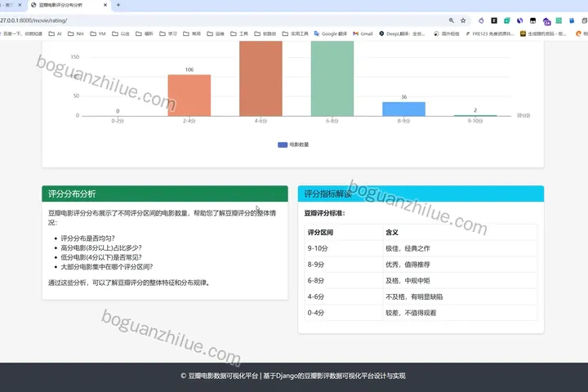This screenshot has height=392, width=588.
Task: Open the bookmarks folder right of YM
Action: tap(121, 33)
